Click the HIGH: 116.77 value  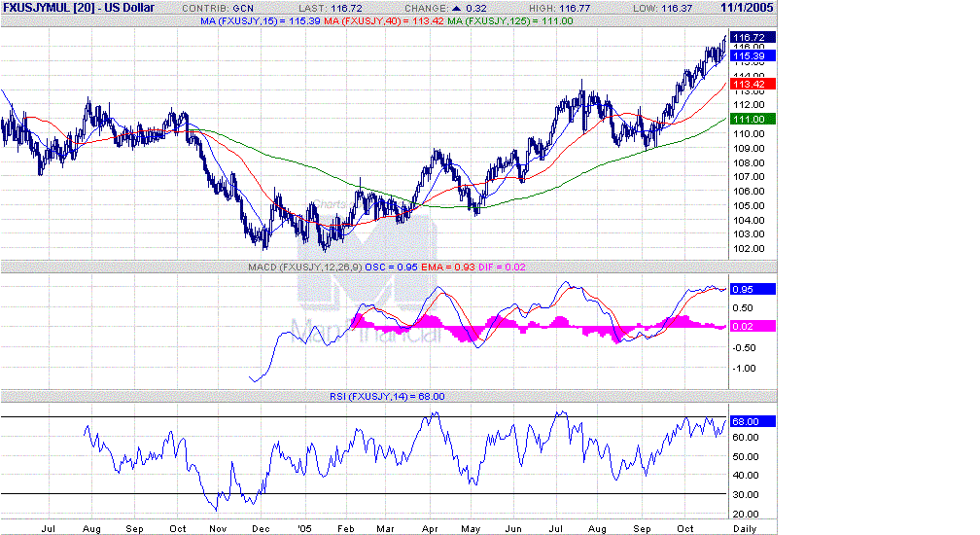560,9
